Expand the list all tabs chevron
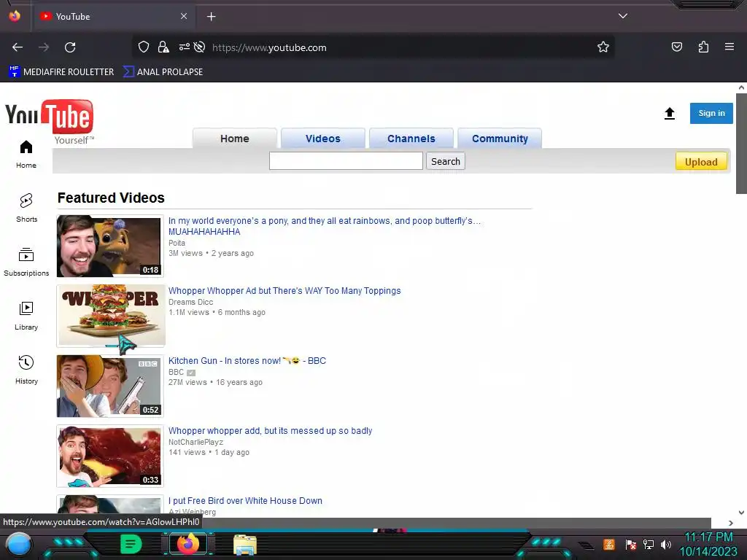 click(x=623, y=16)
